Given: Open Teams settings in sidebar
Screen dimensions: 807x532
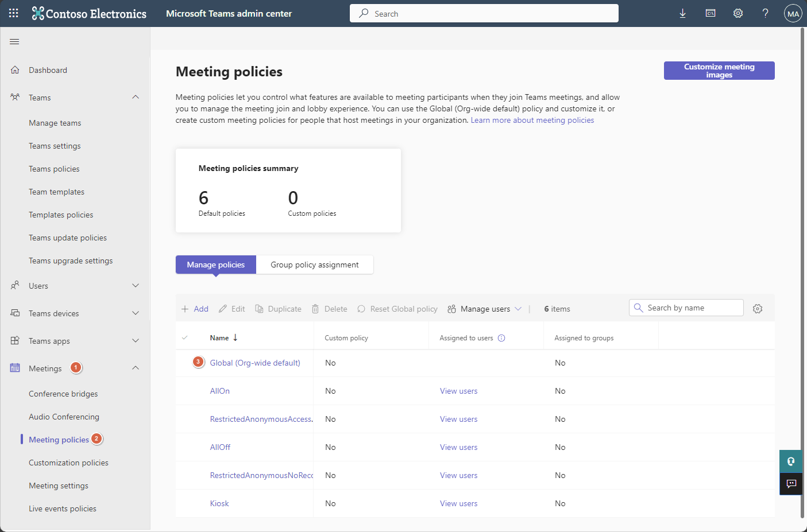Looking at the screenshot, I should (x=55, y=146).
